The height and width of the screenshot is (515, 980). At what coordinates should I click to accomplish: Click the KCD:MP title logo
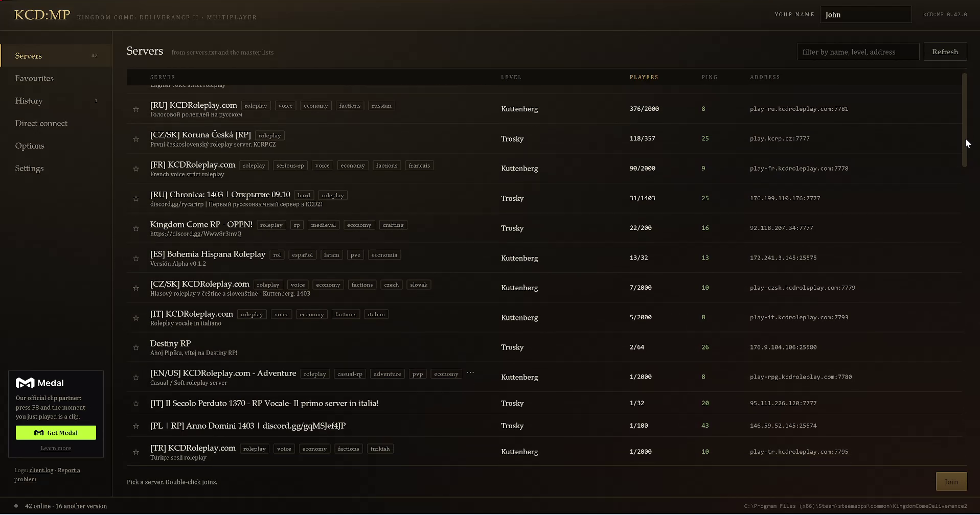[x=42, y=15]
